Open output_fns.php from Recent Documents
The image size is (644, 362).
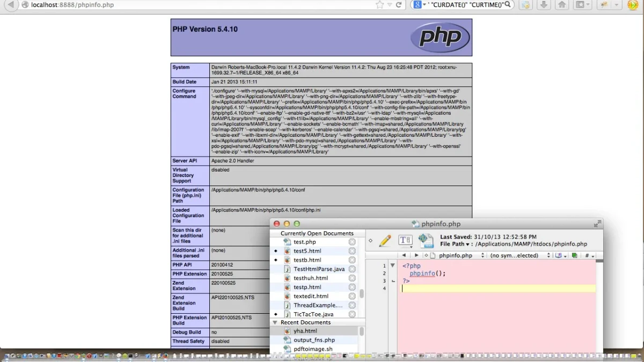[x=314, y=340]
